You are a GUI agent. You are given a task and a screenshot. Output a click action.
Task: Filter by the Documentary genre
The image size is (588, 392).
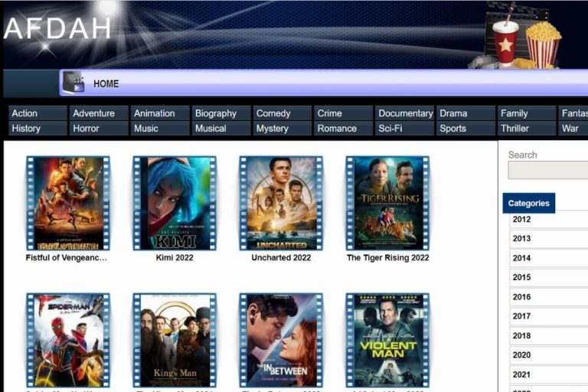404,113
